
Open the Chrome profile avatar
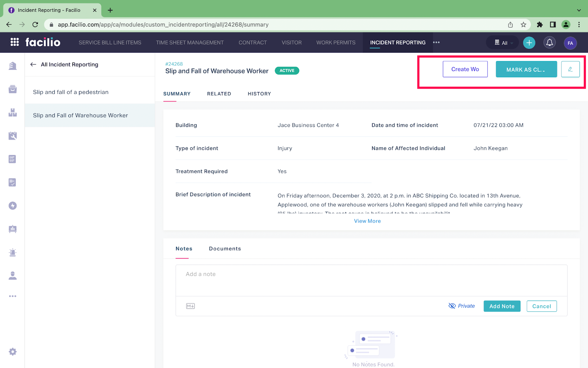(566, 25)
